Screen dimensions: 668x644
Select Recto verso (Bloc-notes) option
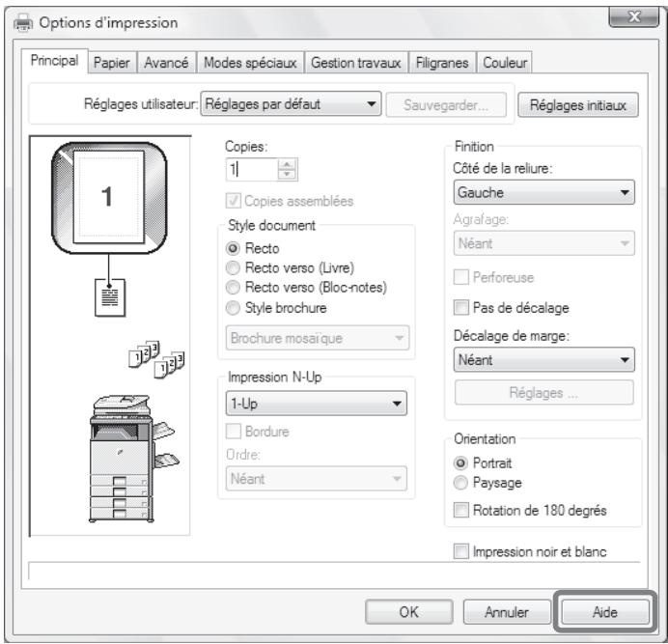pos(233,288)
